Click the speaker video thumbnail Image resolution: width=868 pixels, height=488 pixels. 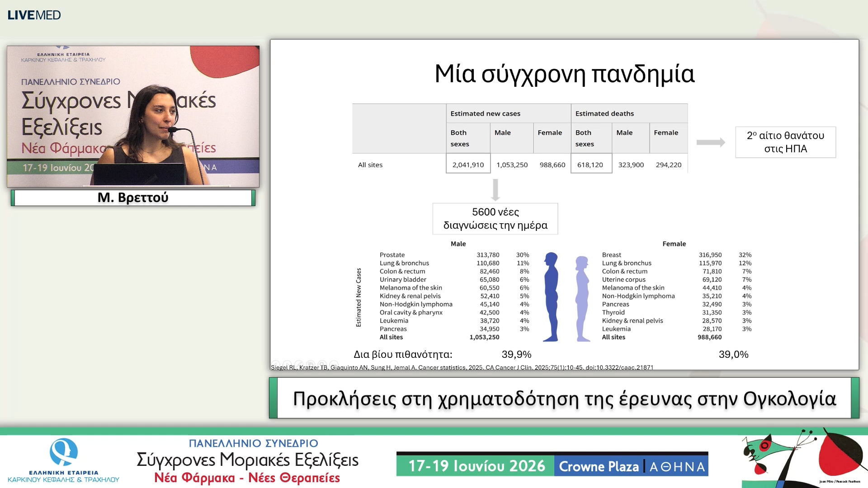click(133, 116)
